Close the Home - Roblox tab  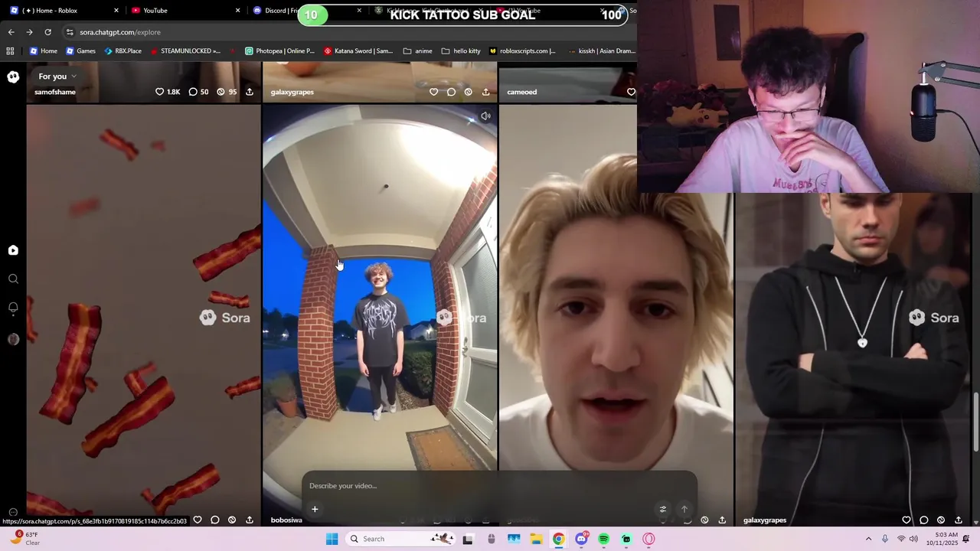coord(116,11)
